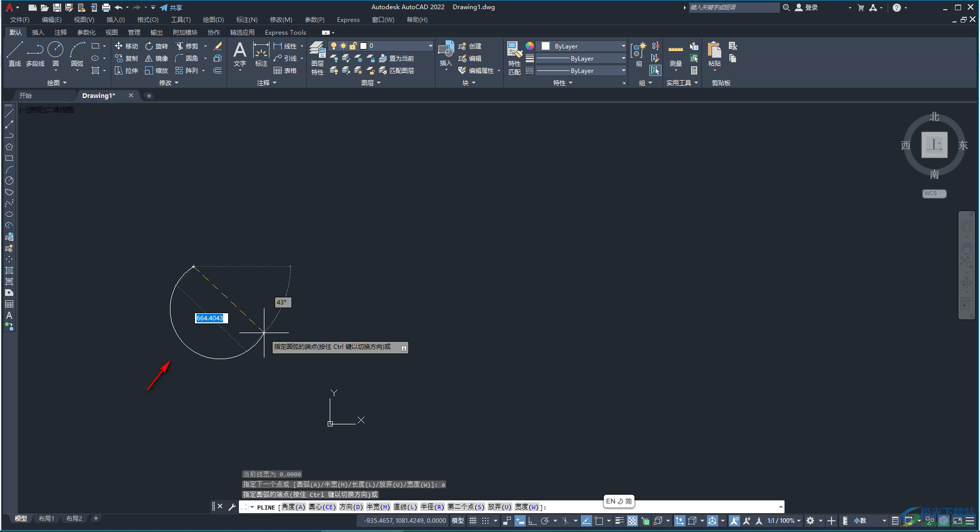
Task: Click the 登录 sign-in button
Action: (x=807, y=8)
